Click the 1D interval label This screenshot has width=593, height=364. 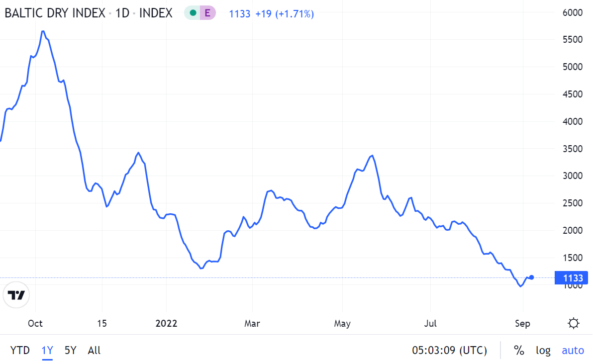tap(122, 13)
